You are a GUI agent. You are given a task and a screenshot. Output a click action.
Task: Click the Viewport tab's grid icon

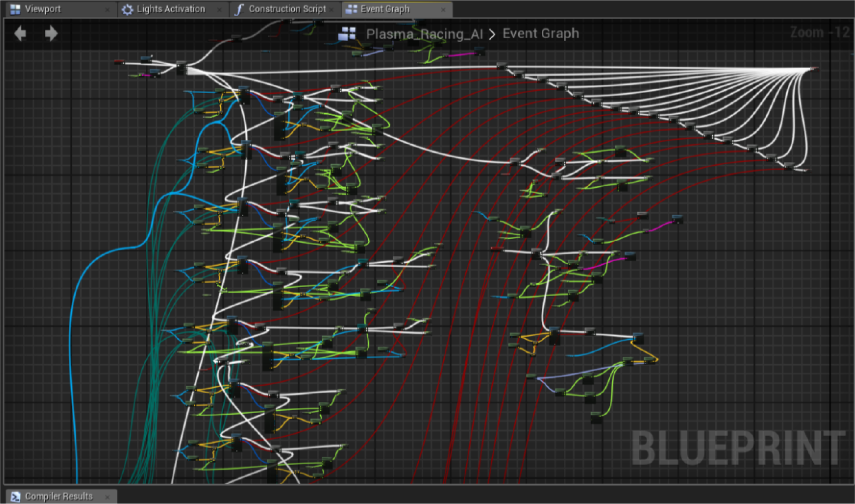(x=15, y=9)
